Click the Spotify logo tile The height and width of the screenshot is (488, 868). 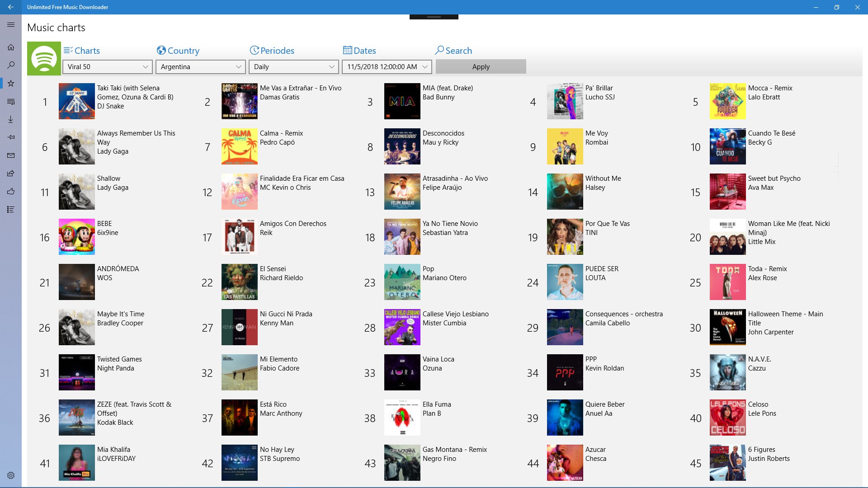point(43,58)
